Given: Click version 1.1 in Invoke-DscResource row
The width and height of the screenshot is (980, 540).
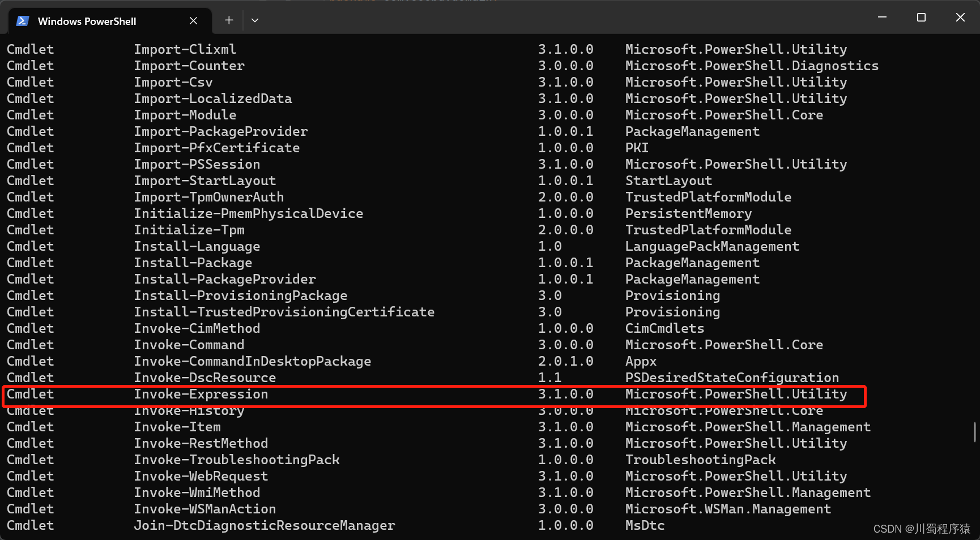Looking at the screenshot, I should (550, 378).
